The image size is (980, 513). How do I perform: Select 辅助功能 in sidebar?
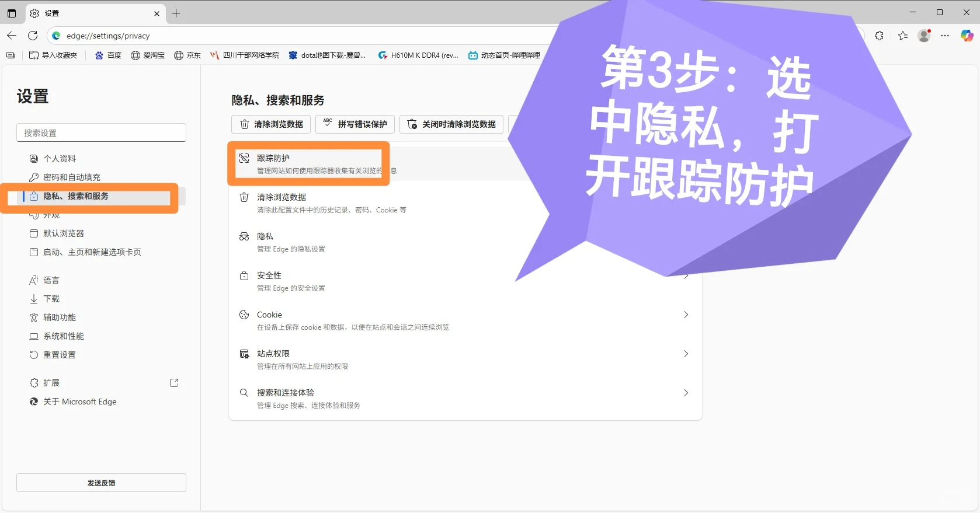pos(101,317)
